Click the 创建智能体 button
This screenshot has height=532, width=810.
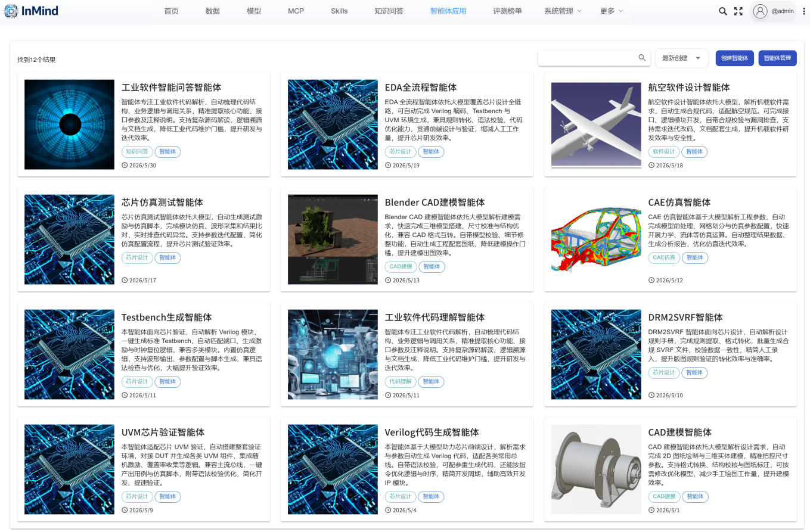735,58
